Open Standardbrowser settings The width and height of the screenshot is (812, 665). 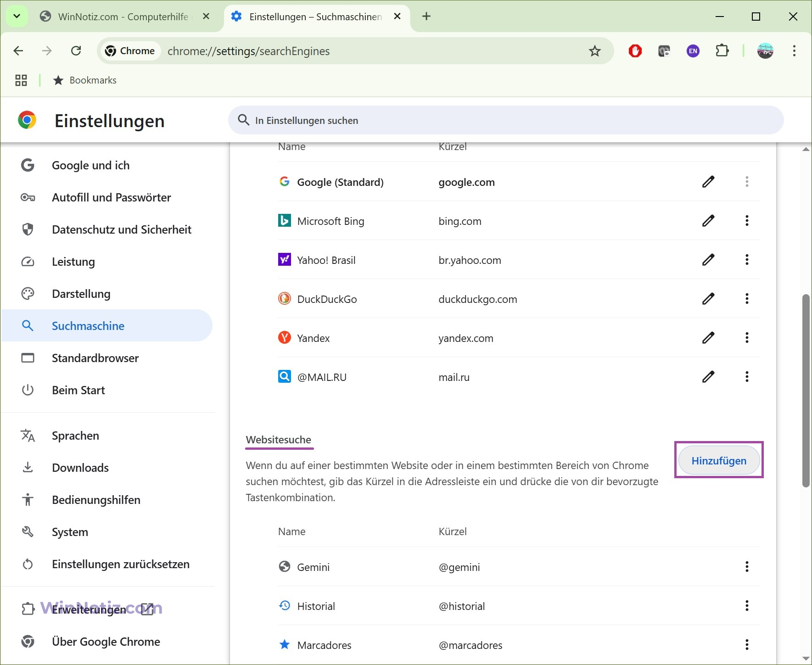[107, 358]
